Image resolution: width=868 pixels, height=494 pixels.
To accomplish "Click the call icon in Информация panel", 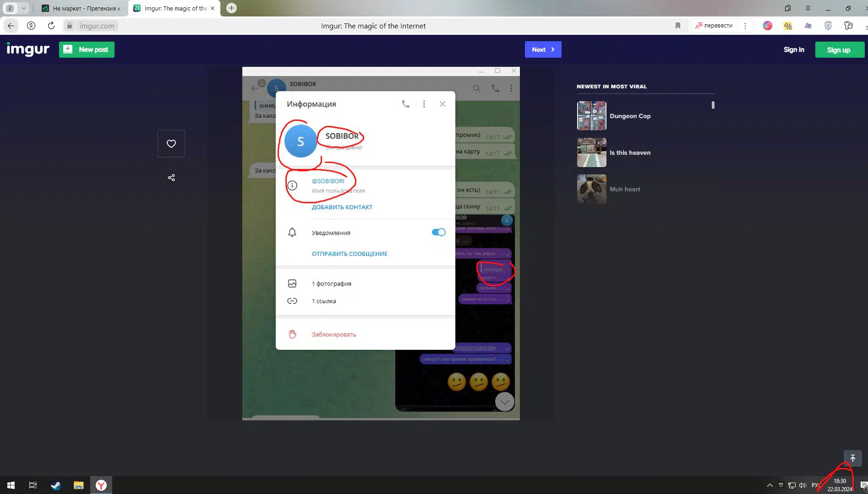I will tap(406, 104).
